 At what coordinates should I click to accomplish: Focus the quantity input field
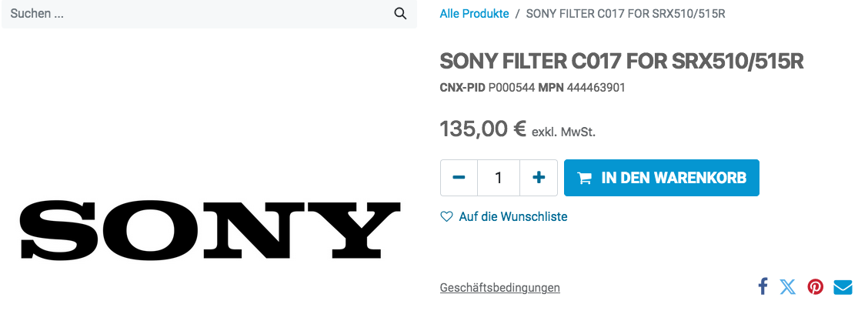point(499,178)
